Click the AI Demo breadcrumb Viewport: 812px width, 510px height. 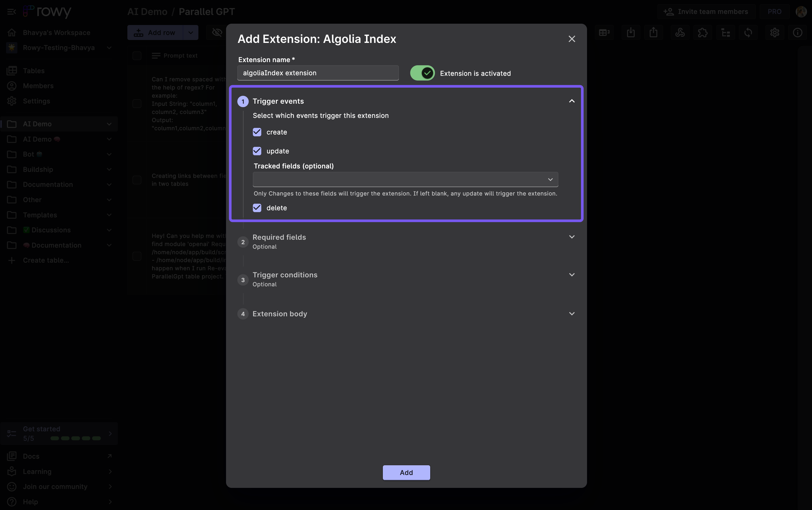coord(147,12)
